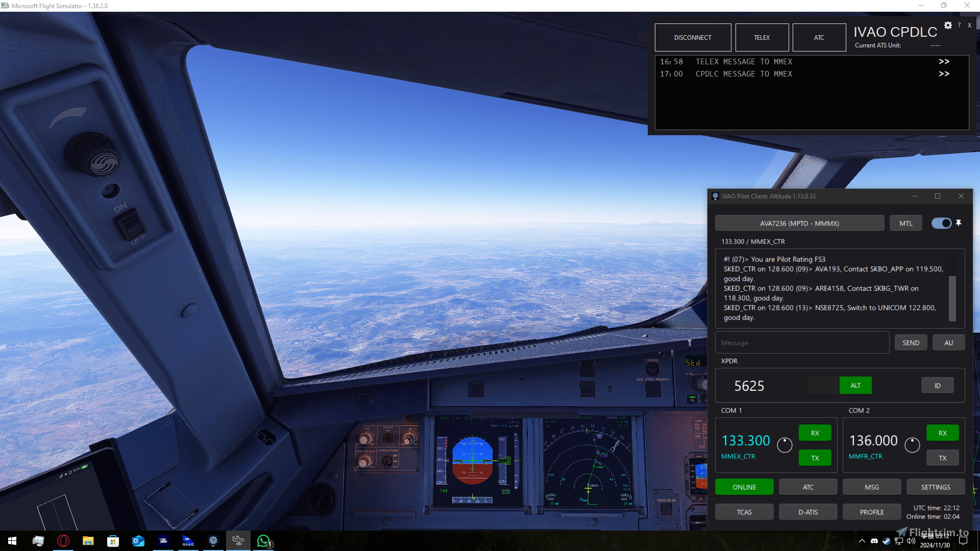The width and height of the screenshot is (980, 551).
Task: Open the IVAO CPDLC settings gear icon
Action: coord(948,25)
